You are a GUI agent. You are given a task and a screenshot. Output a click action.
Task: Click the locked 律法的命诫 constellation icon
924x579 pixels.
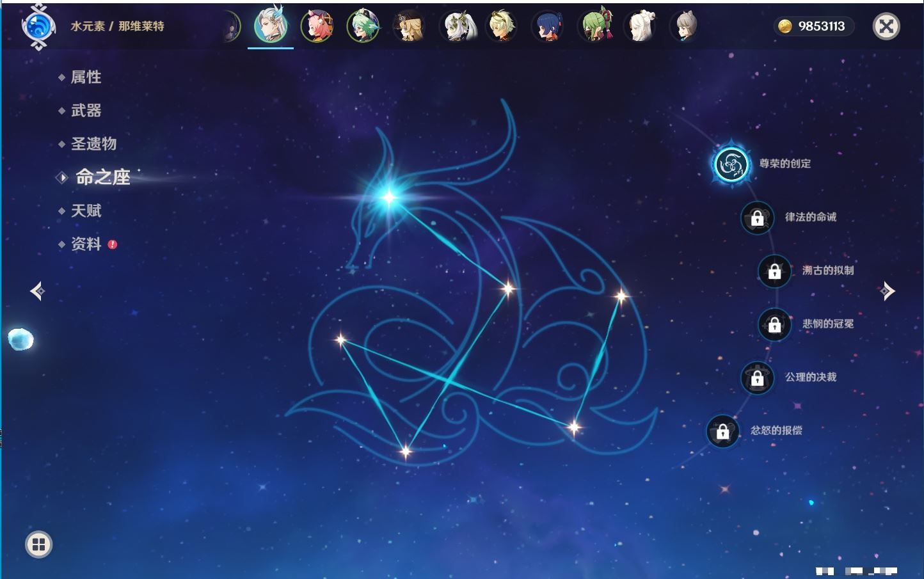click(757, 218)
